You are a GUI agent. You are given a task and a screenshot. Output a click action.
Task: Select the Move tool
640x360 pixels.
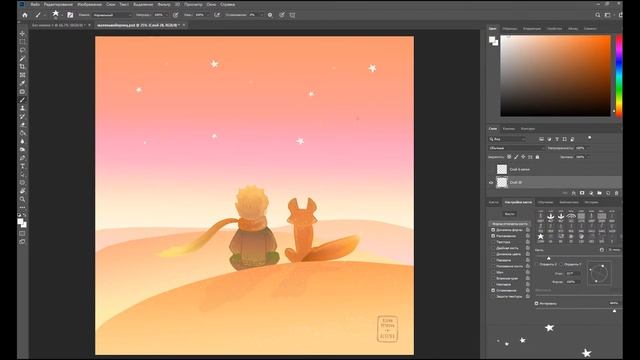(22, 33)
